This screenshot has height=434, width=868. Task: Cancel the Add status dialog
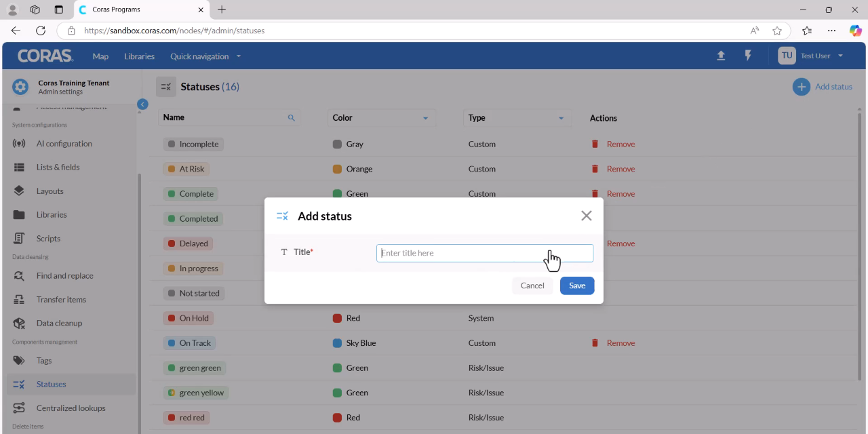[532, 285]
